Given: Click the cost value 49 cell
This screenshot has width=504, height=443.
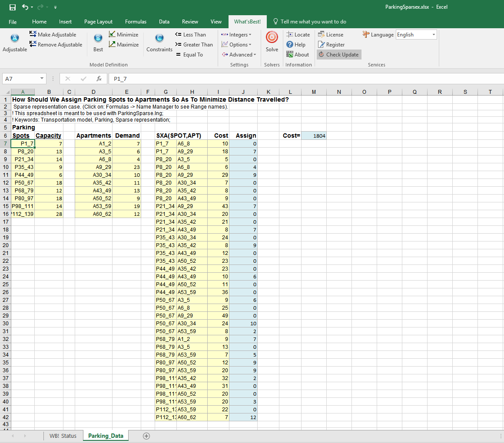Looking at the screenshot, I should coord(218,316).
